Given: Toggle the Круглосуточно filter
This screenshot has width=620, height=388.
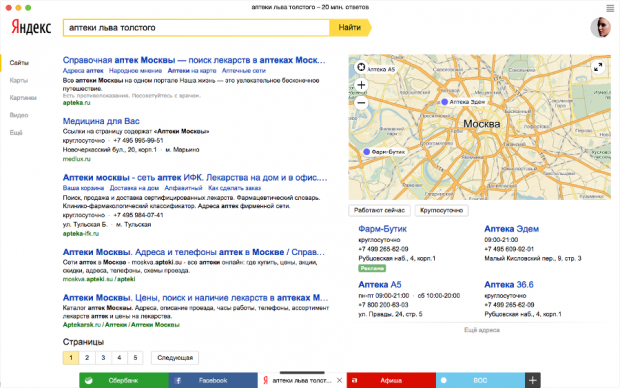Looking at the screenshot, I should pyautogui.click(x=442, y=210).
